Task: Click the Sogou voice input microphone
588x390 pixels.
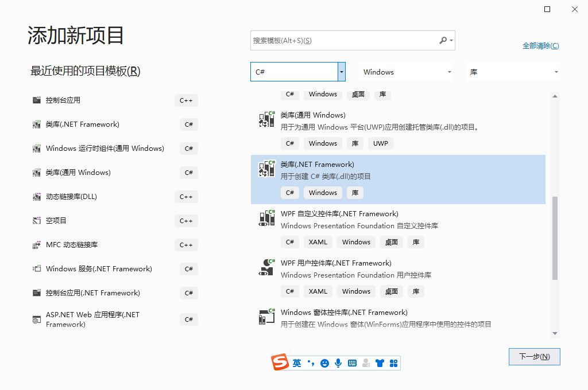Action: click(x=338, y=363)
